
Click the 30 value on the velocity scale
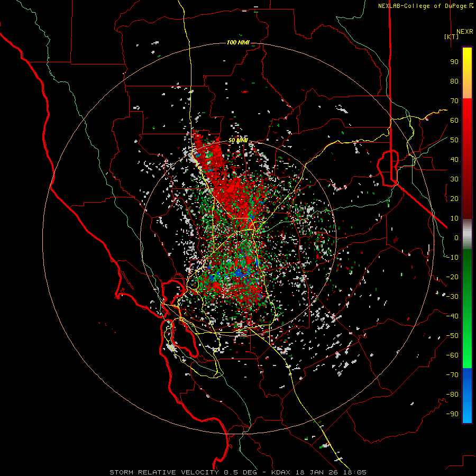point(454,179)
